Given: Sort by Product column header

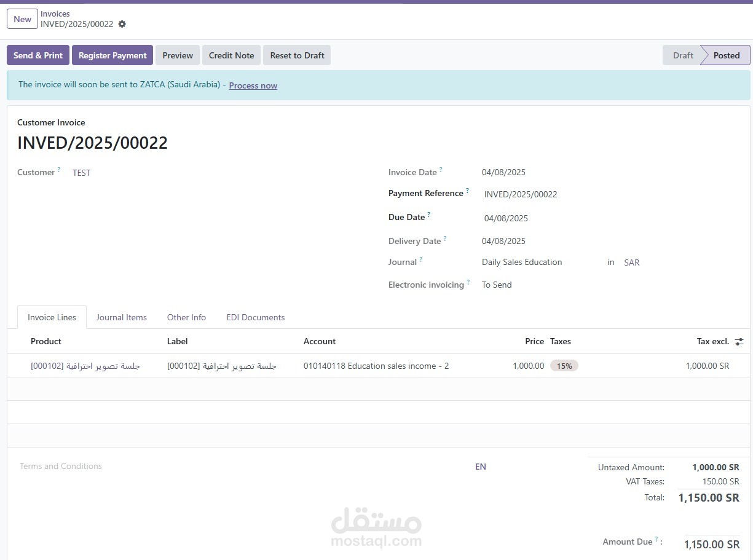Looking at the screenshot, I should pyautogui.click(x=46, y=341).
